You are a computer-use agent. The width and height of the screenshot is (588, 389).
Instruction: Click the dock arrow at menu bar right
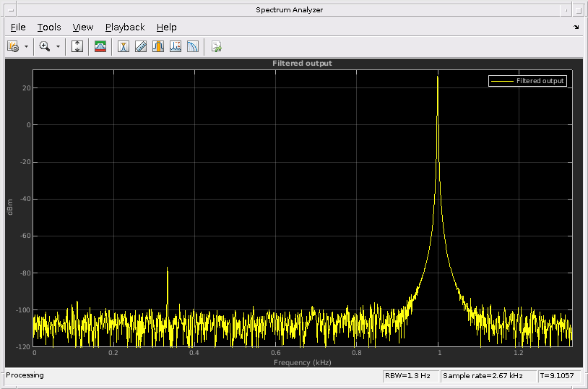click(576, 27)
